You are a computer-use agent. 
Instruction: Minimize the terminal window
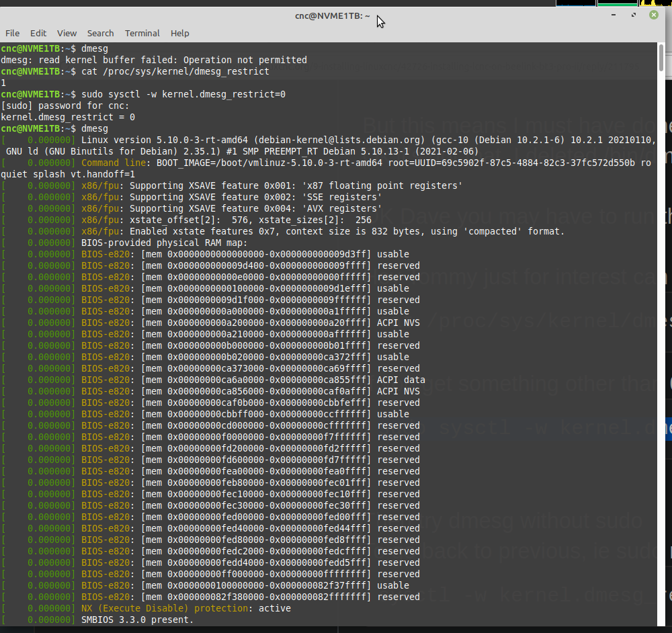[614, 15]
